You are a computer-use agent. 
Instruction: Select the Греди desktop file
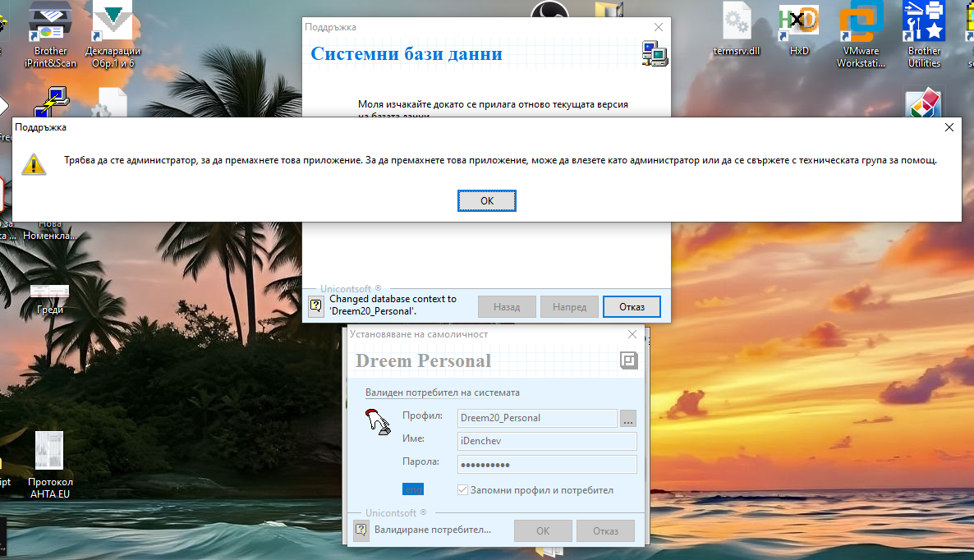[x=50, y=299]
